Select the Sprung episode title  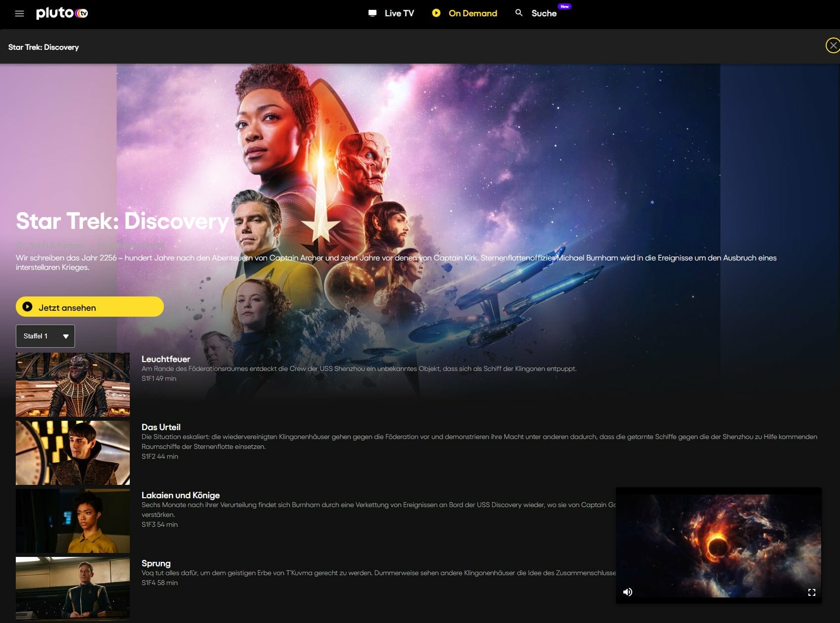(x=156, y=563)
